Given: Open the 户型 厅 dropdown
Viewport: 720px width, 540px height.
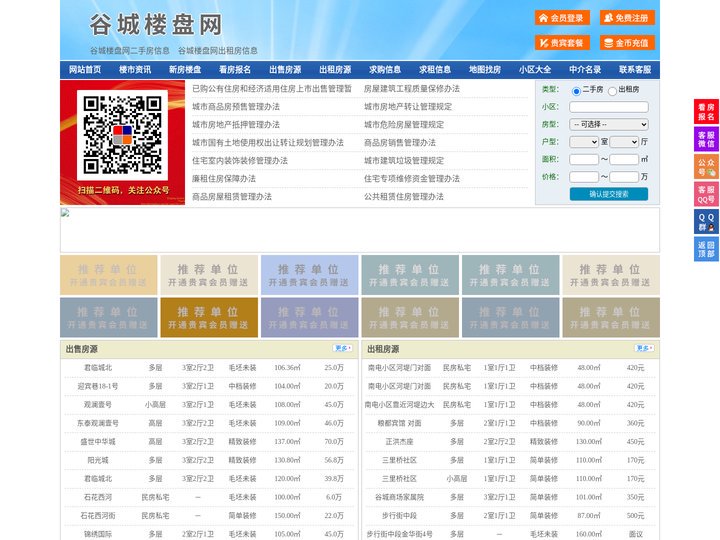Looking at the screenshot, I should (x=624, y=142).
